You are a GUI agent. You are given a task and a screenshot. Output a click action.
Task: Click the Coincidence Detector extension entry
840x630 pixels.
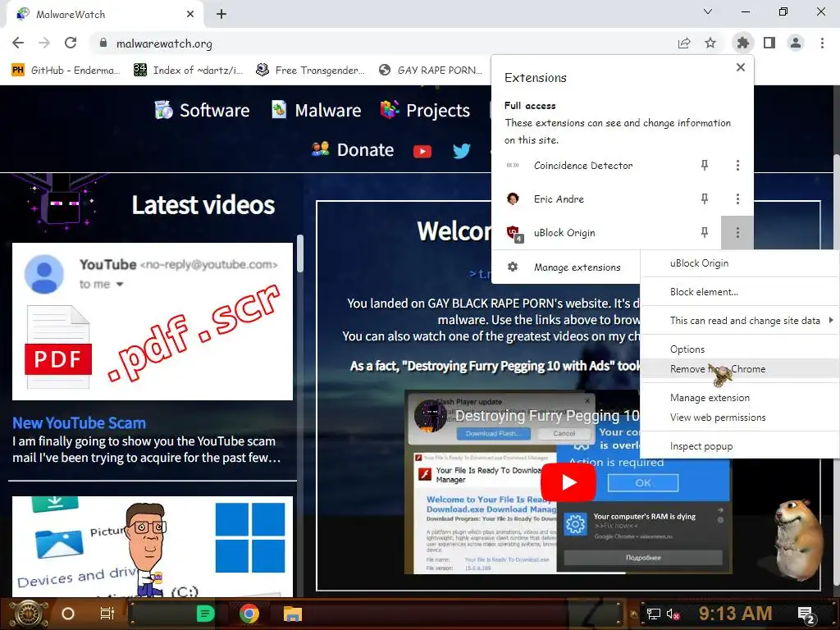point(583,166)
